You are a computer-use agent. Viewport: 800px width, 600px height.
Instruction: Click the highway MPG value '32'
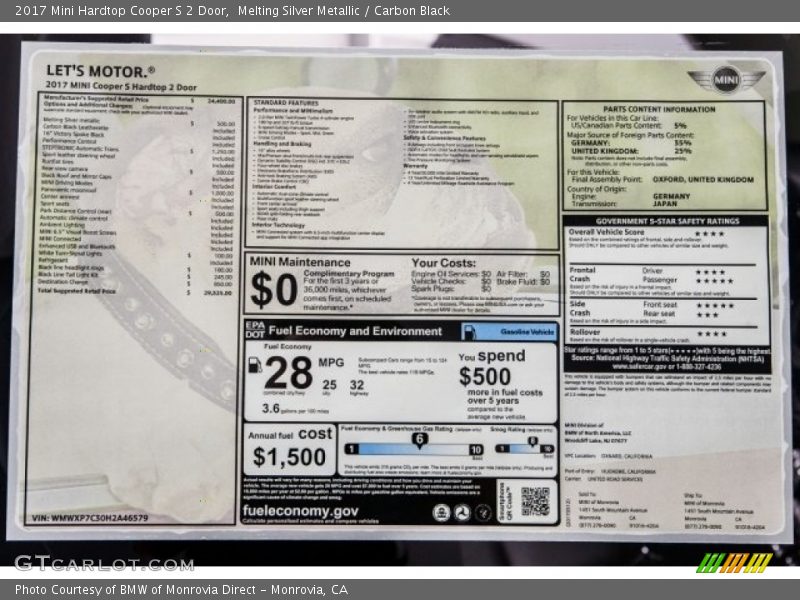[x=357, y=385]
